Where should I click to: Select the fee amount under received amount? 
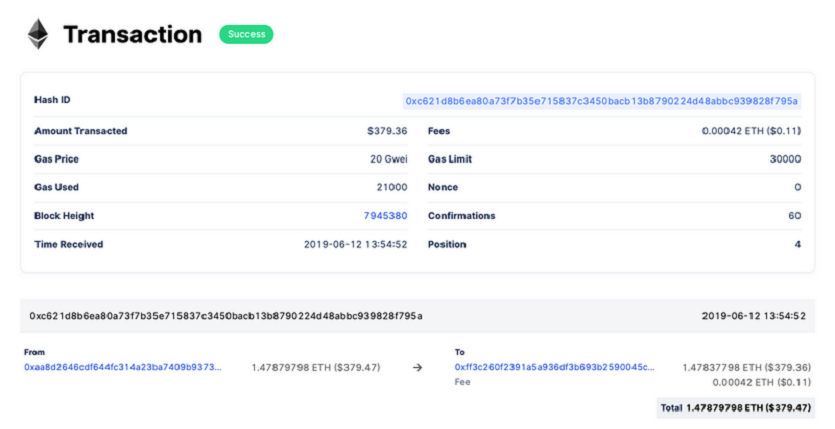pos(762,382)
